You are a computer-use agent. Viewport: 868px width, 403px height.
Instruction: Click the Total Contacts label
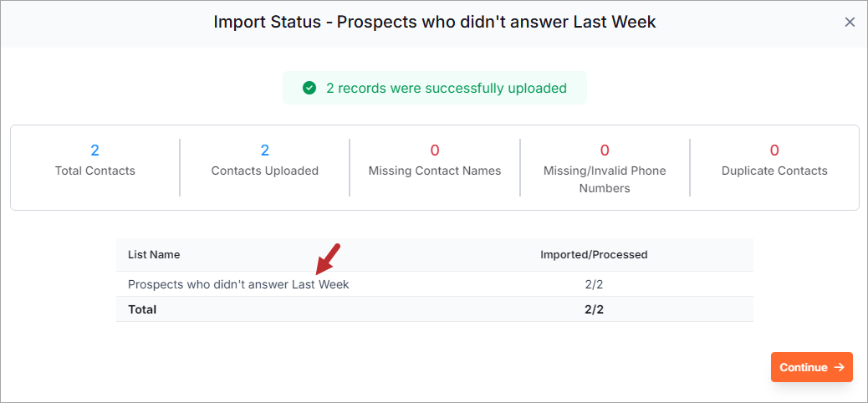tap(95, 171)
